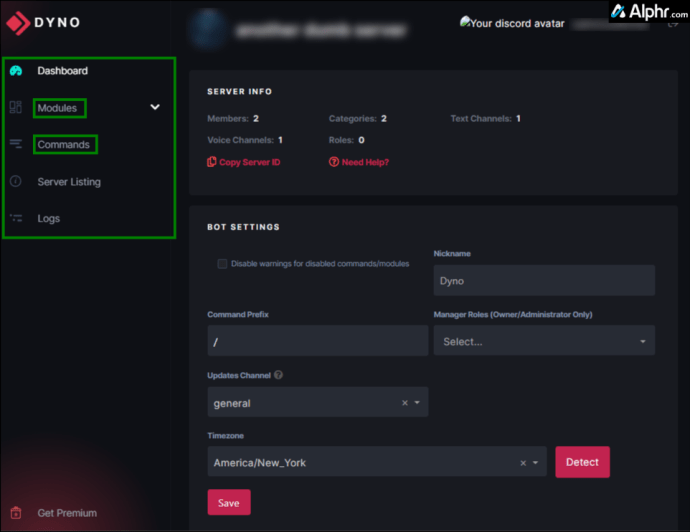Click the blurred server avatar
Viewport: 690px width, 532px height.
pyautogui.click(x=208, y=29)
